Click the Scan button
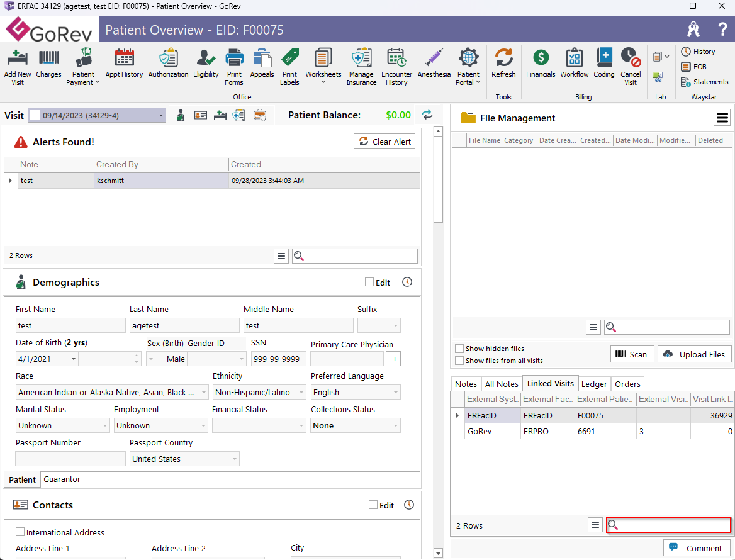This screenshot has width=735, height=560. coord(632,354)
